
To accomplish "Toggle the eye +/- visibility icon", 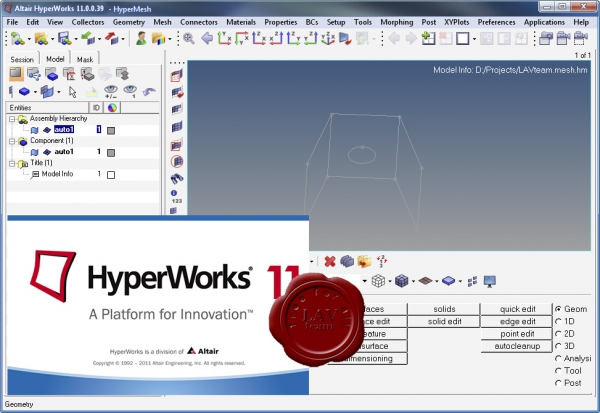I will click(111, 92).
